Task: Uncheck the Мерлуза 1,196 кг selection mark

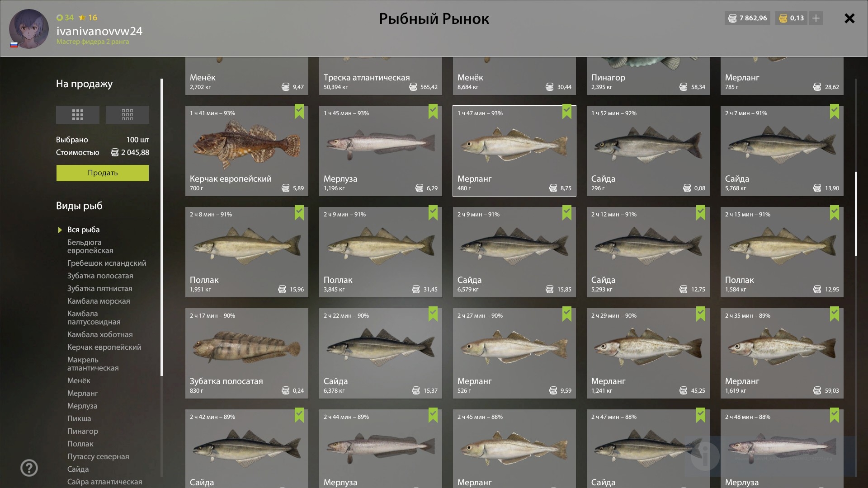Action: [433, 112]
